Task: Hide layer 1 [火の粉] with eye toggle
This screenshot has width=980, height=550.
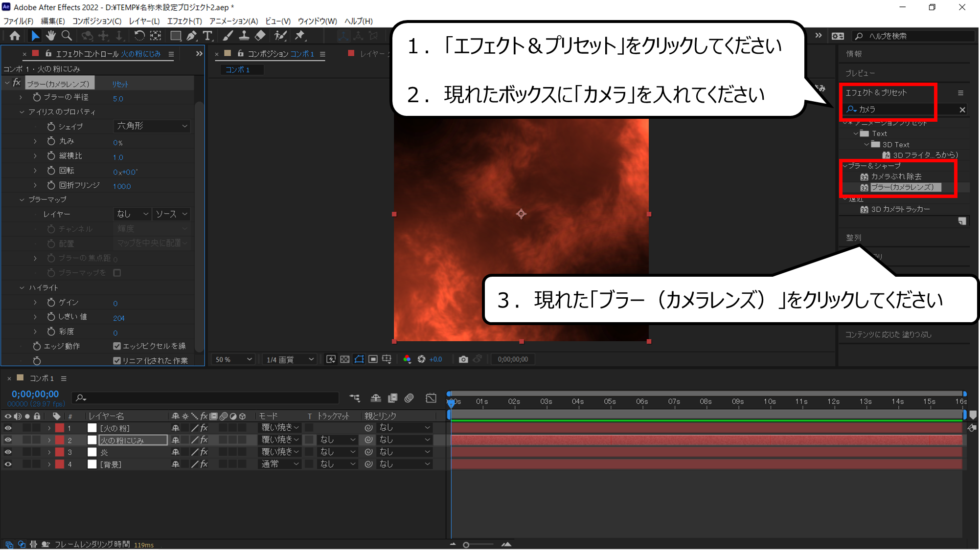Action: pyautogui.click(x=8, y=428)
